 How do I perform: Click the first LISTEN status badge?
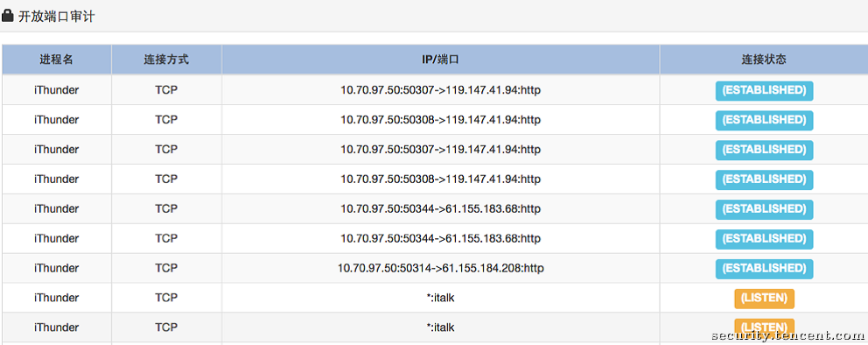coord(764,299)
